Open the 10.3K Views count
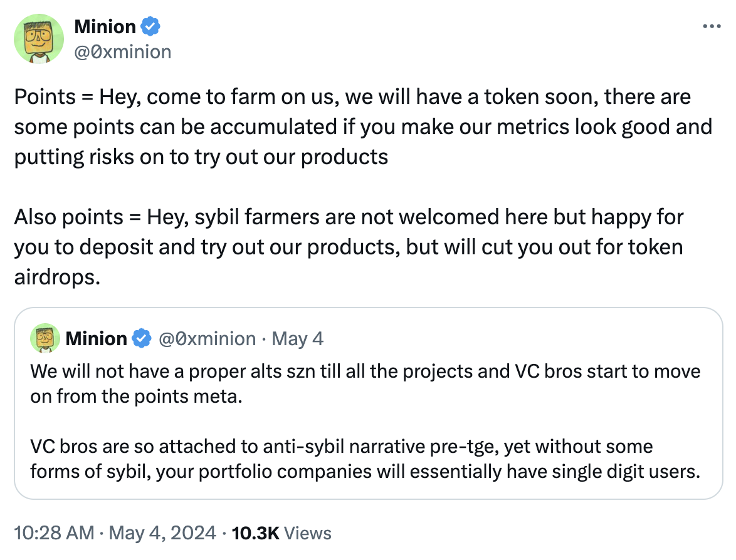The image size is (736, 560). point(281,533)
